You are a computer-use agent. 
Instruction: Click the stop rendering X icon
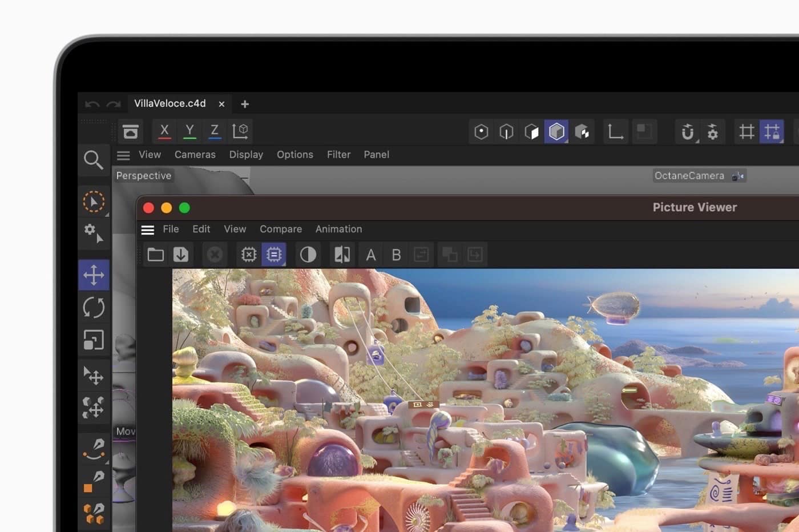click(x=215, y=255)
